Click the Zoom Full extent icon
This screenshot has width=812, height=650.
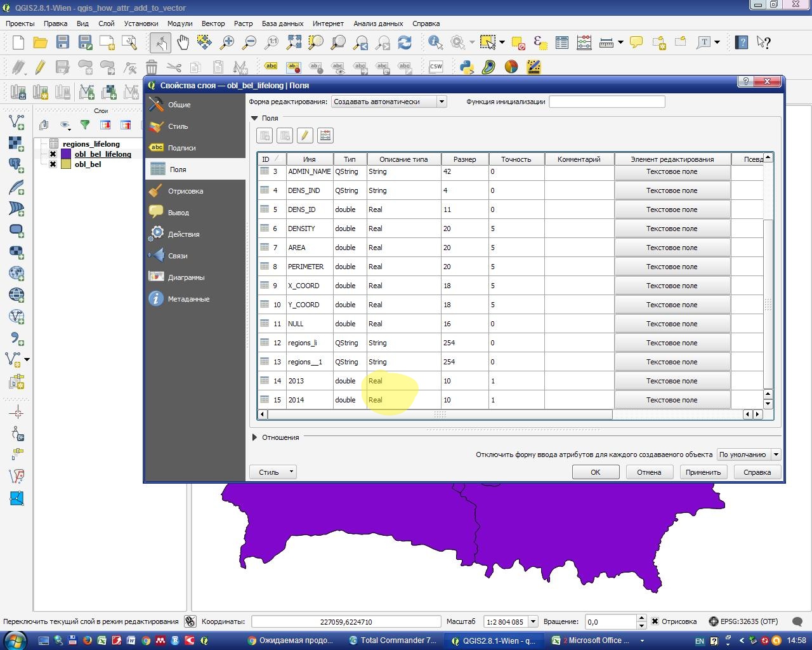coord(294,43)
